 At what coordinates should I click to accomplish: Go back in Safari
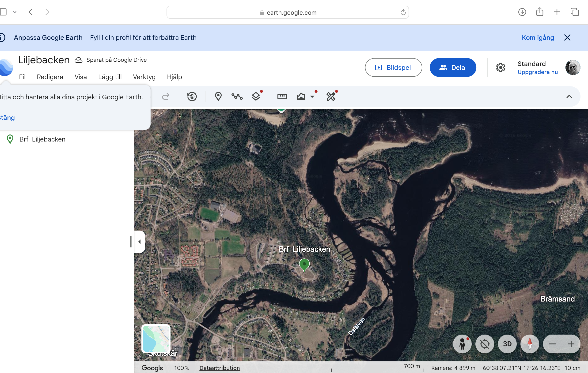coord(31,12)
